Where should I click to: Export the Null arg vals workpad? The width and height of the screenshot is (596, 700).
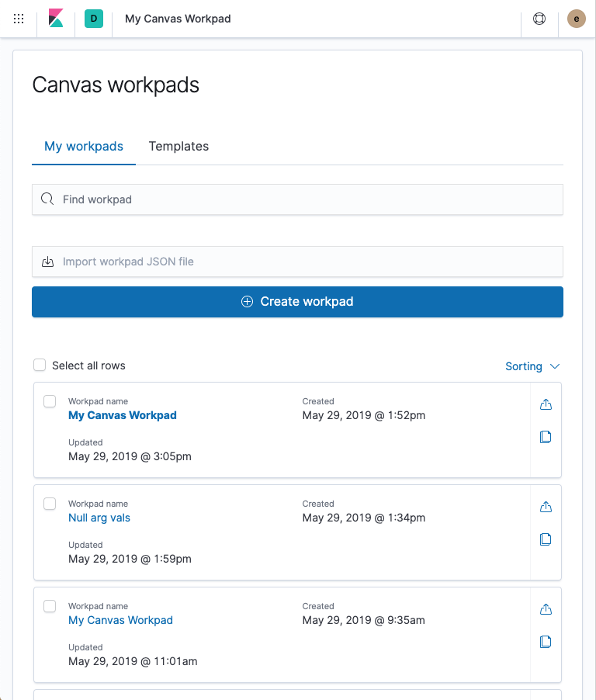pyautogui.click(x=546, y=507)
